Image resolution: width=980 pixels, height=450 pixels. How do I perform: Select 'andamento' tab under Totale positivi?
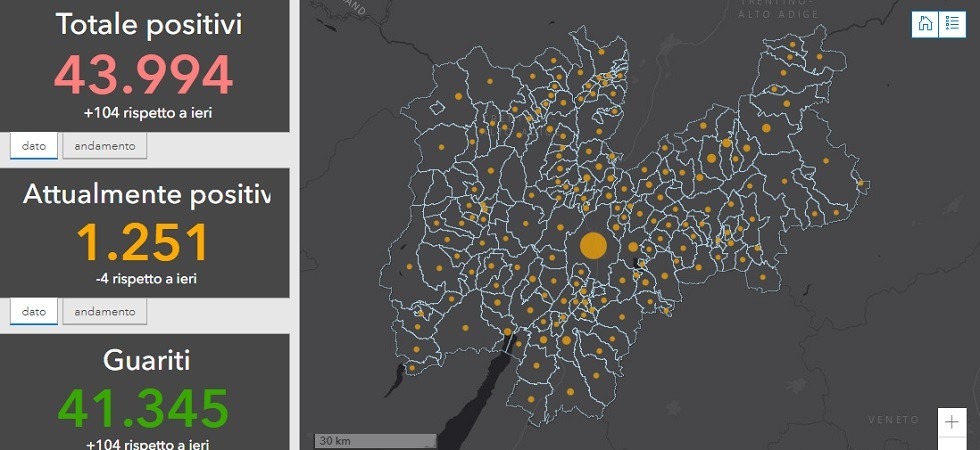click(104, 146)
